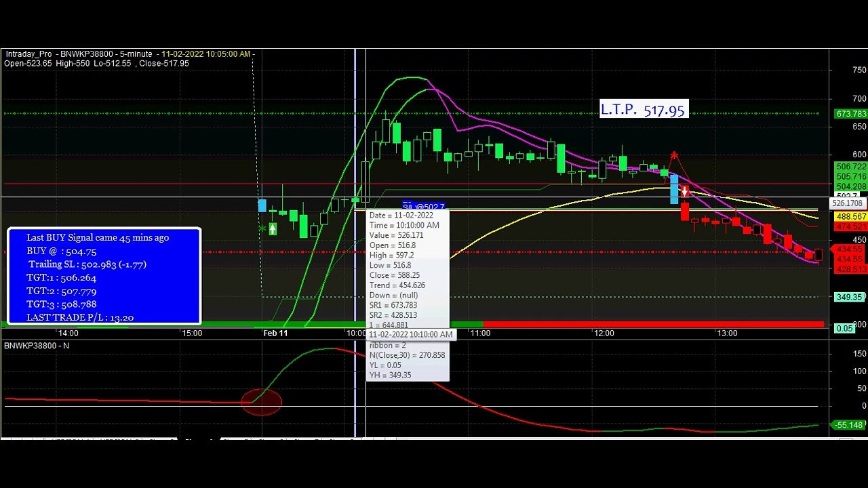The image size is (868, 488).
Task: Click the 15:00 time axis label
Action: tap(191, 333)
